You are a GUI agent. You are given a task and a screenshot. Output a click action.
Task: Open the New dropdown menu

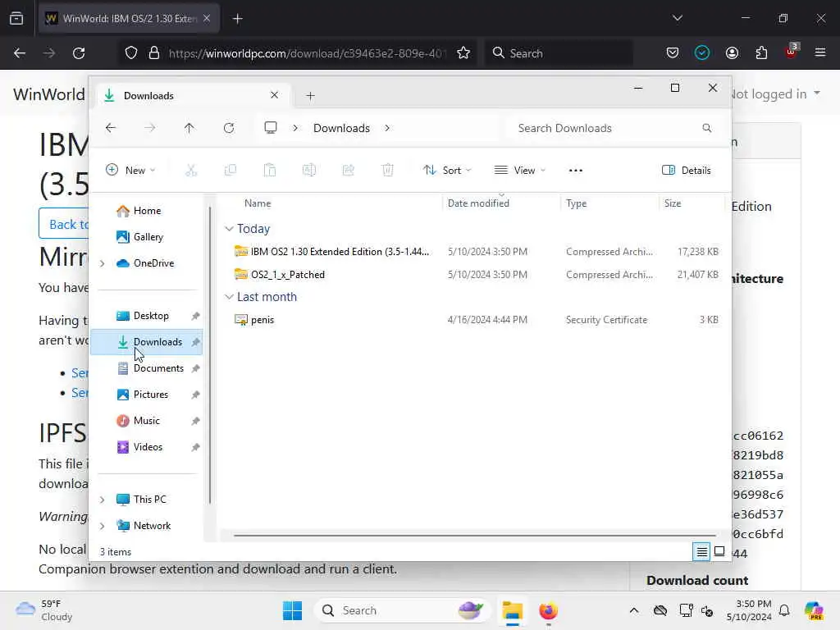[x=130, y=171]
